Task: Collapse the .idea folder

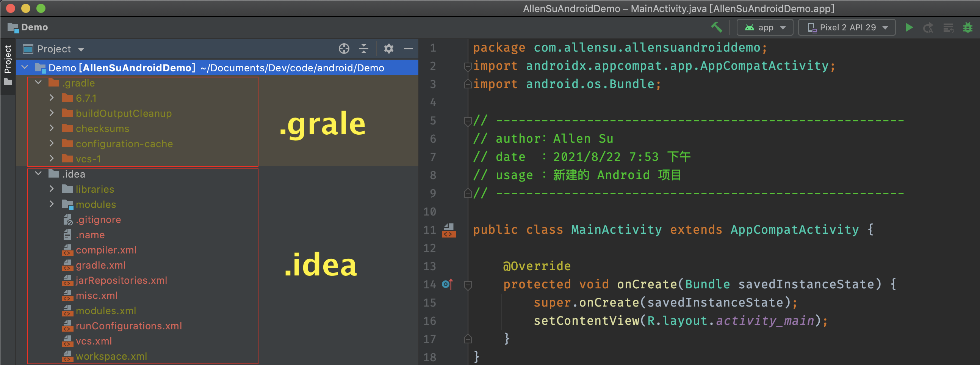Action: tap(38, 174)
